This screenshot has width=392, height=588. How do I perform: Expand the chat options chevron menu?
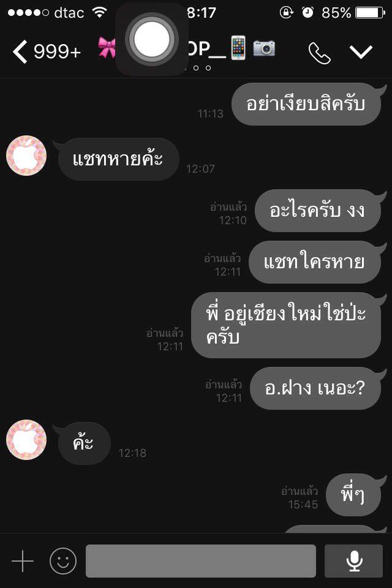point(361,51)
